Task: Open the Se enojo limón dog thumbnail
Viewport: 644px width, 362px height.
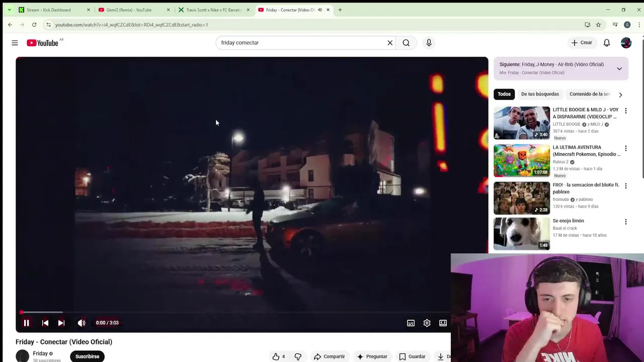Action: click(522, 234)
